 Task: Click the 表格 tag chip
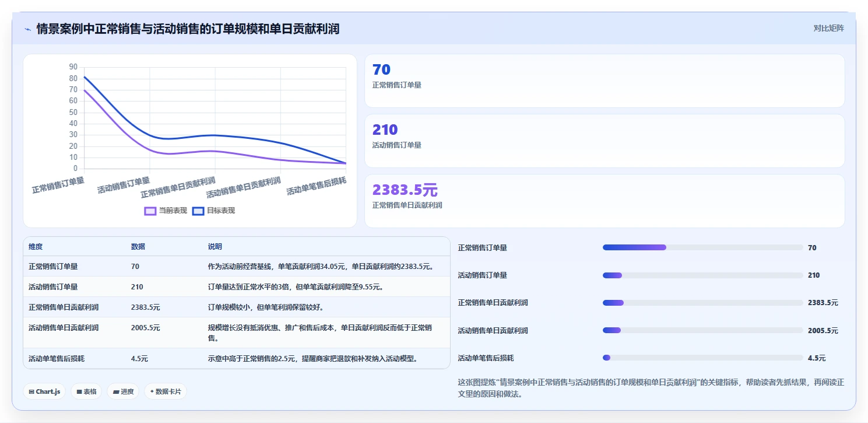(x=86, y=391)
